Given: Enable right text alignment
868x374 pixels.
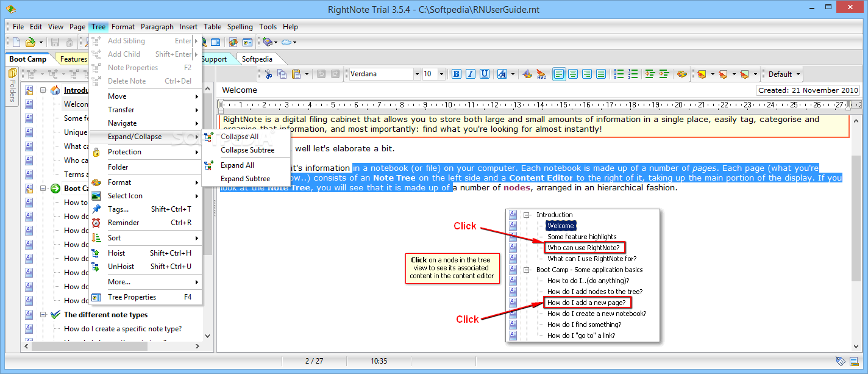Looking at the screenshot, I should click(x=587, y=74).
